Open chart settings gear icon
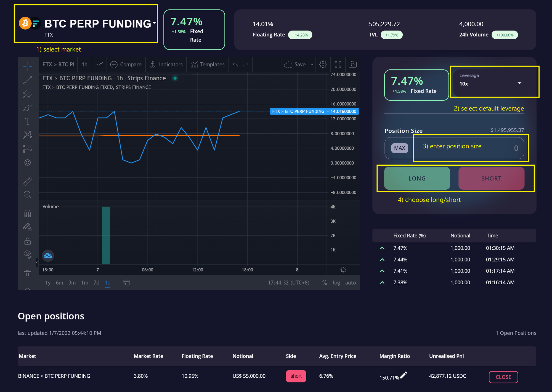This screenshot has width=552, height=392. point(323,64)
